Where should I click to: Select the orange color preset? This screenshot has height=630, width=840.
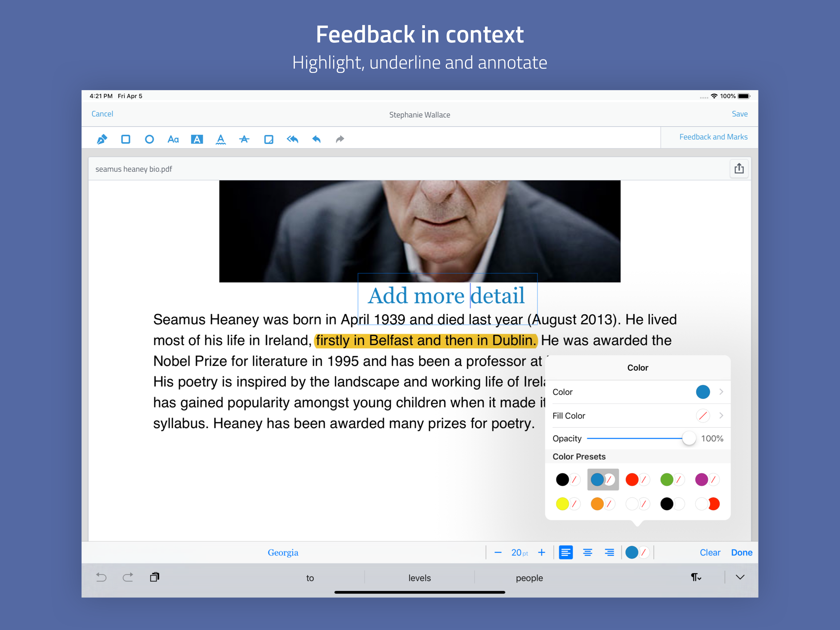coord(603,504)
